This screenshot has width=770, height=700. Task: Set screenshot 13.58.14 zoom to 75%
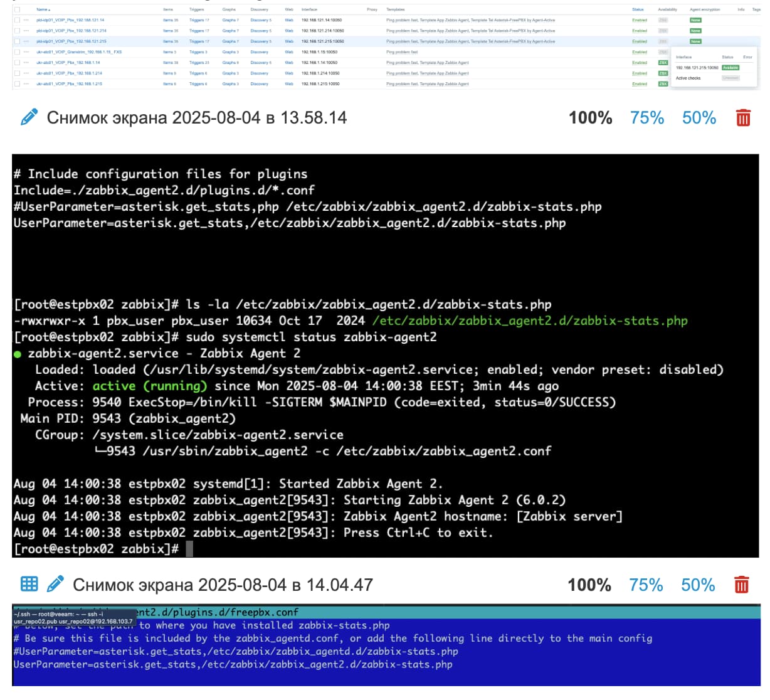pyautogui.click(x=646, y=117)
